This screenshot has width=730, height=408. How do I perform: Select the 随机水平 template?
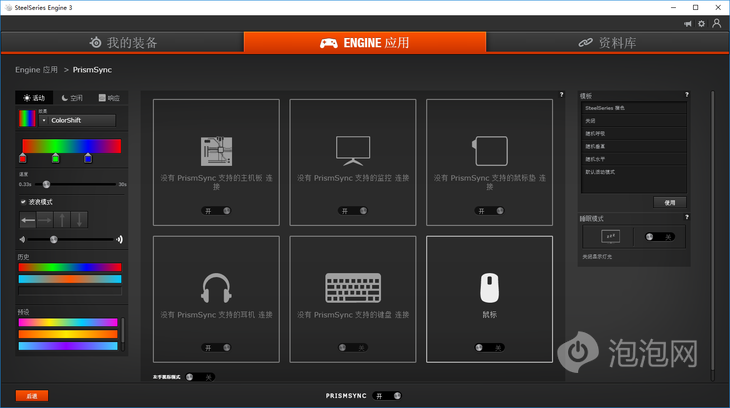tap(634, 159)
